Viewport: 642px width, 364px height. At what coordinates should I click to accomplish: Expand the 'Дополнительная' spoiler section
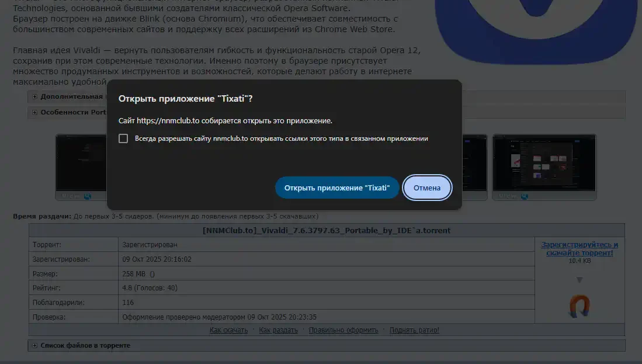[35, 96]
